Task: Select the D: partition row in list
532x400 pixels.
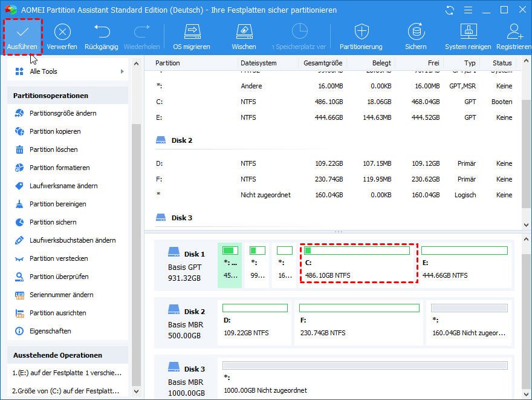Action: (x=334, y=163)
